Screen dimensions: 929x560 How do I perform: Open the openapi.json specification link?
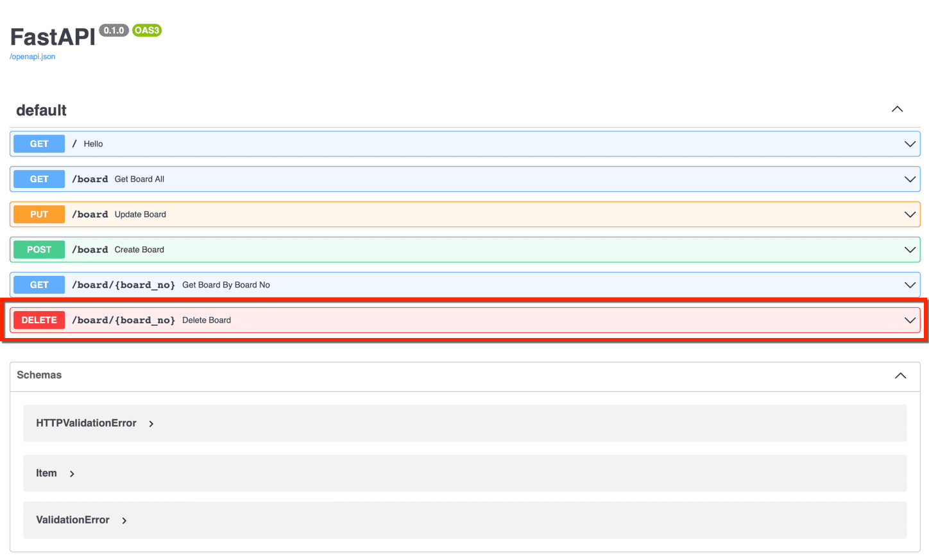click(32, 56)
